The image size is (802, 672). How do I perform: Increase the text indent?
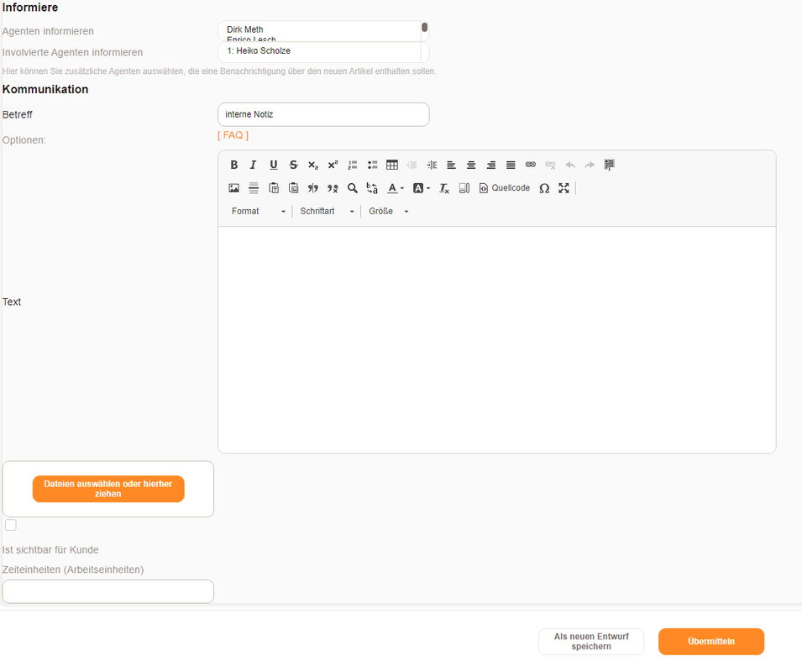click(x=432, y=165)
